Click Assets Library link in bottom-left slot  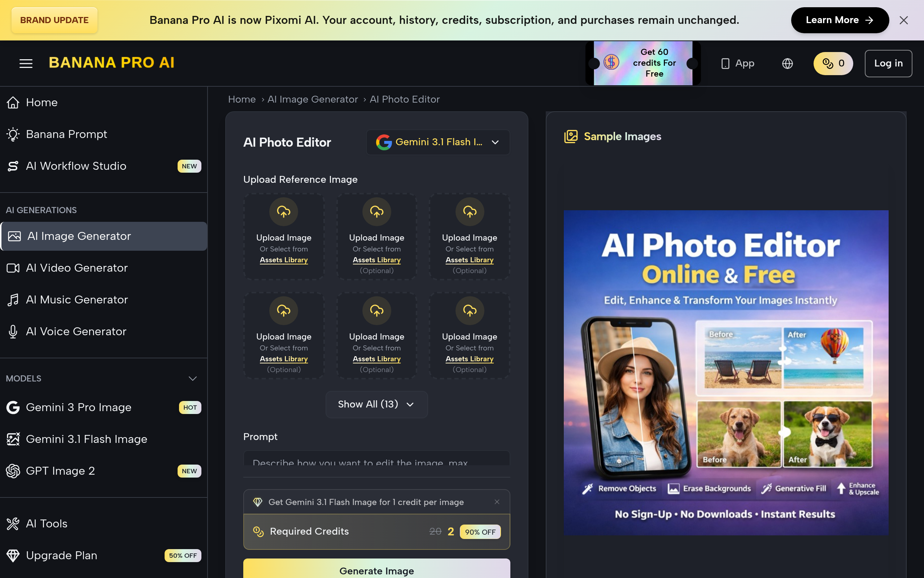pos(284,359)
